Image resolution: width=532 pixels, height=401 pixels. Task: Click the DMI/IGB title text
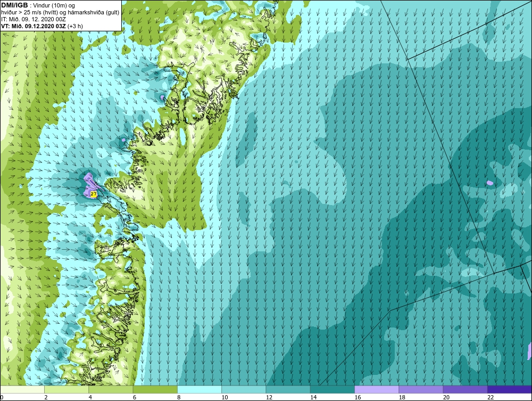[x=14, y=5]
